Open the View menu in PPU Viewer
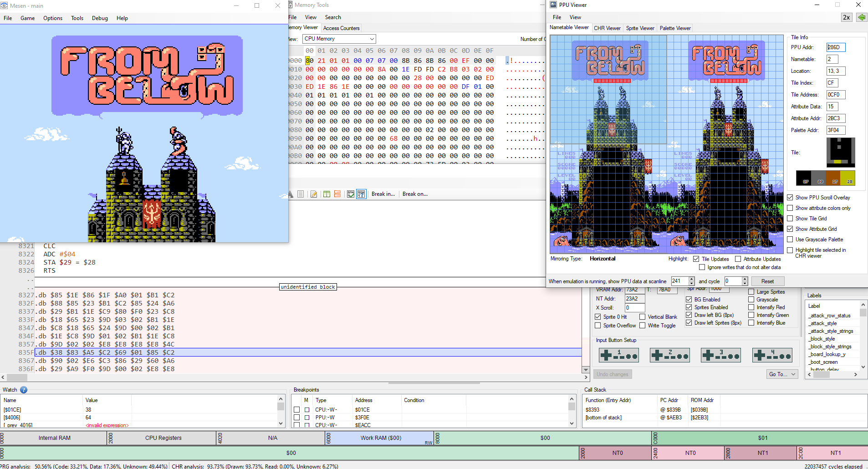 (x=575, y=17)
